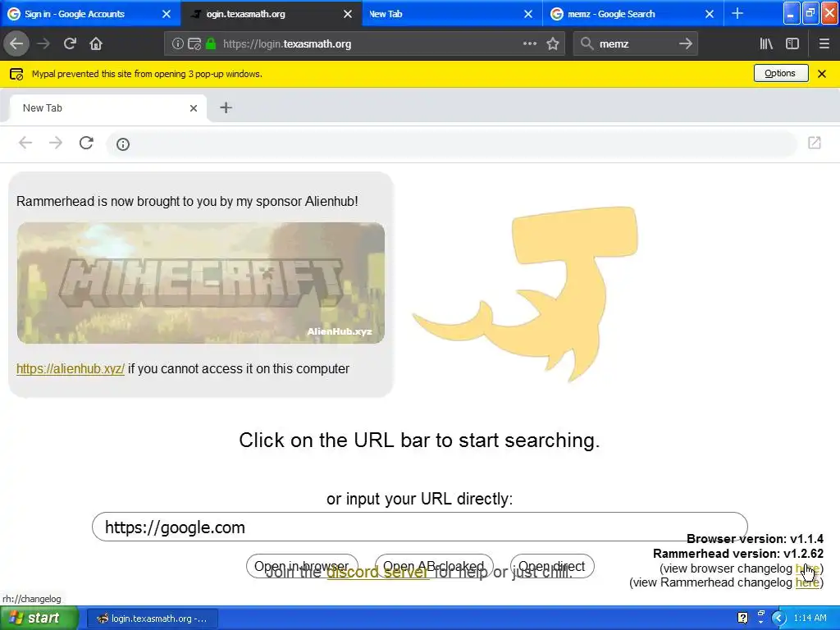Select the Rammerhead inner New Tab
Viewport: 840px width, 630px height.
tap(107, 108)
